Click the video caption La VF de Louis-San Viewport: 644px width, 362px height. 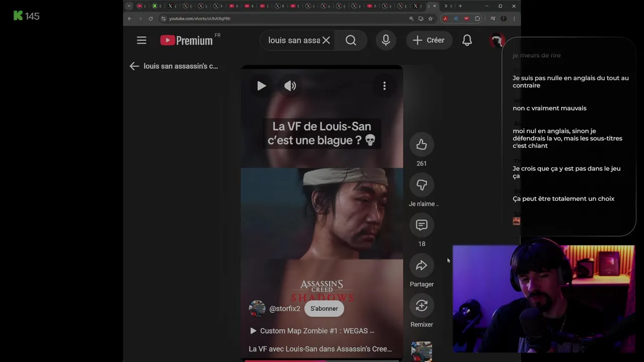(321, 133)
